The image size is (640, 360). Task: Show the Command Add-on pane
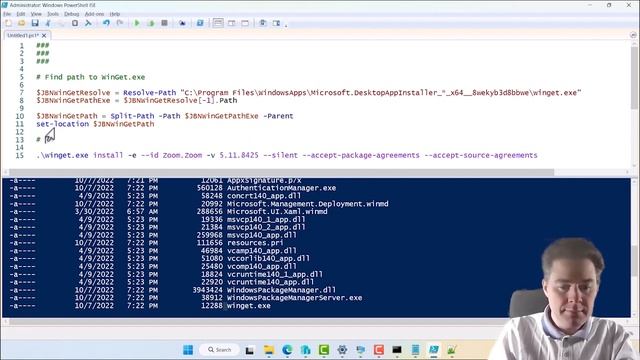276,23
